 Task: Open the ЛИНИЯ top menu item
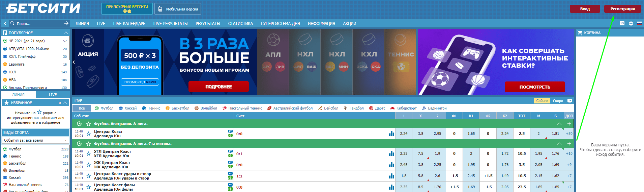pyautogui.click(x=82, y=24)
